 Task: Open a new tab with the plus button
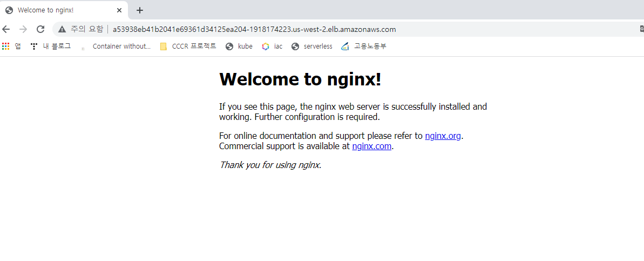click(140, 10)
